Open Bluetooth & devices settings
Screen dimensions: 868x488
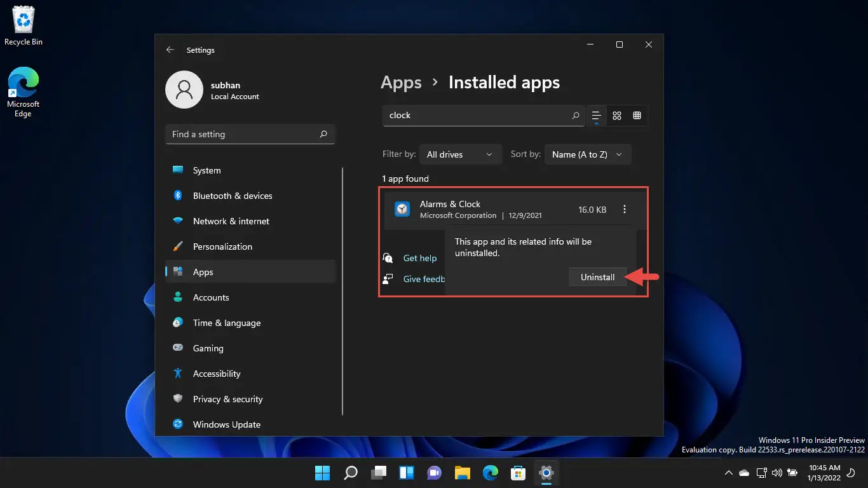pos(250,196)
